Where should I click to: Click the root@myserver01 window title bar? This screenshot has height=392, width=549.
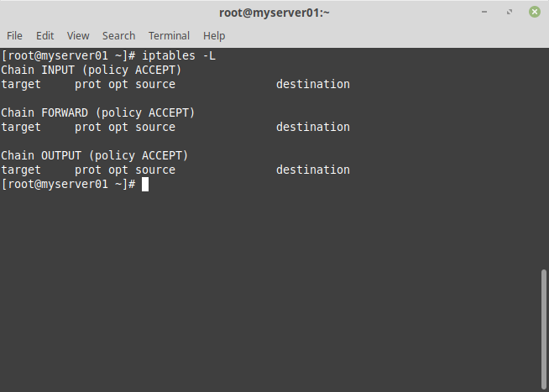tap(274, 12)
